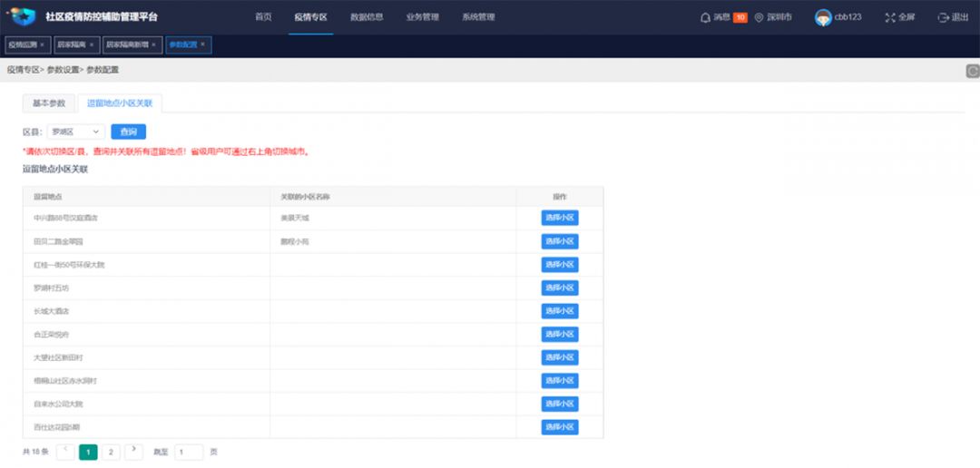Click 选择小区 for the 百仕达花园 row

coord(559,427)
